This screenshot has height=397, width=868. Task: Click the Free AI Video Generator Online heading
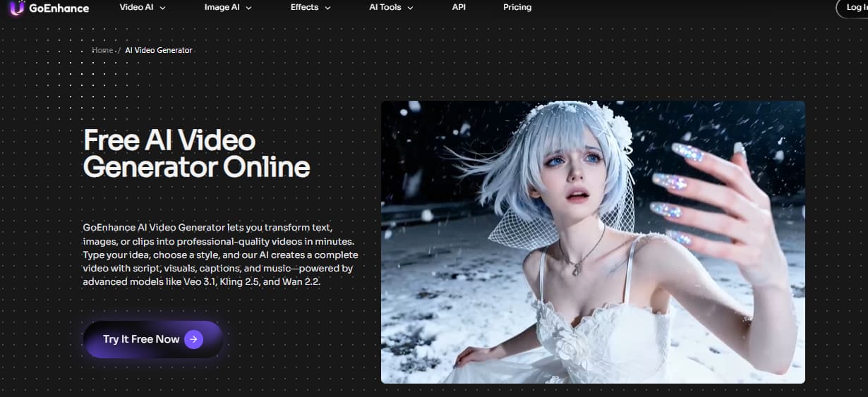196,154
